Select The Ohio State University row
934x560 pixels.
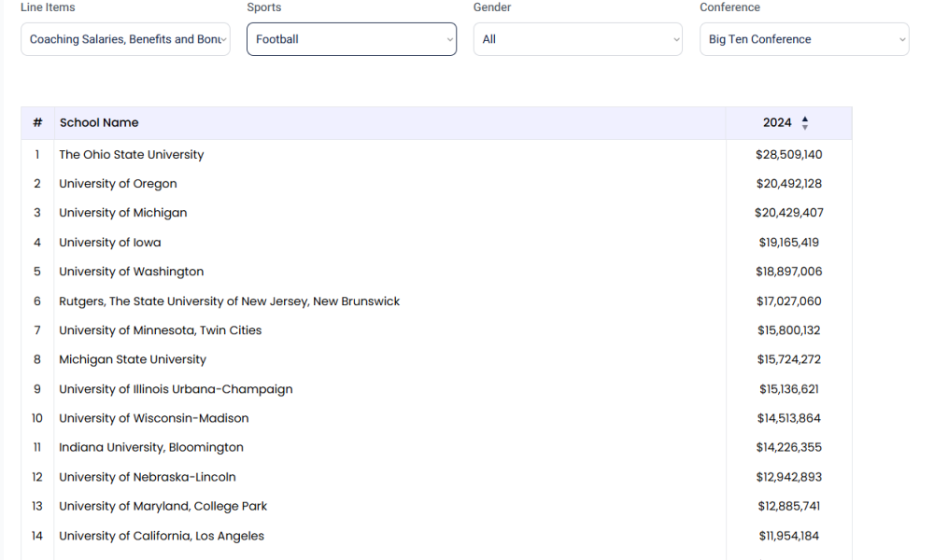(131, 155)
